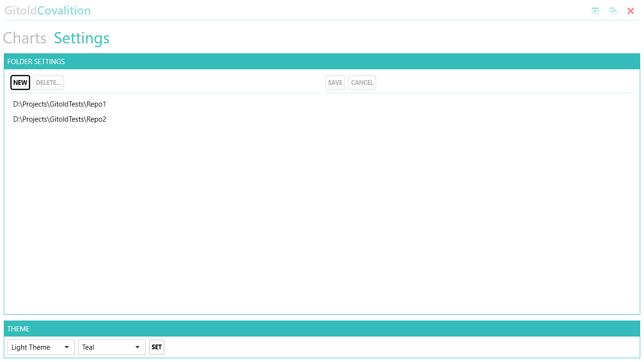Select the Repo1 folder entry
The image size is (644, 362).
click(x=59, y=104)
